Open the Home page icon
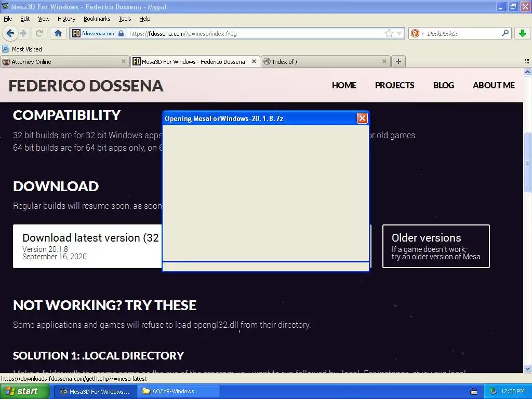 pyautogui.click(x=58, y=33)
